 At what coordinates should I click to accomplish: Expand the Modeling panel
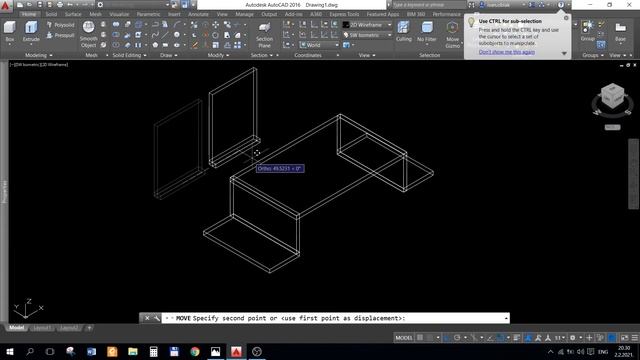pyautogui.click(x=39, y=55)
